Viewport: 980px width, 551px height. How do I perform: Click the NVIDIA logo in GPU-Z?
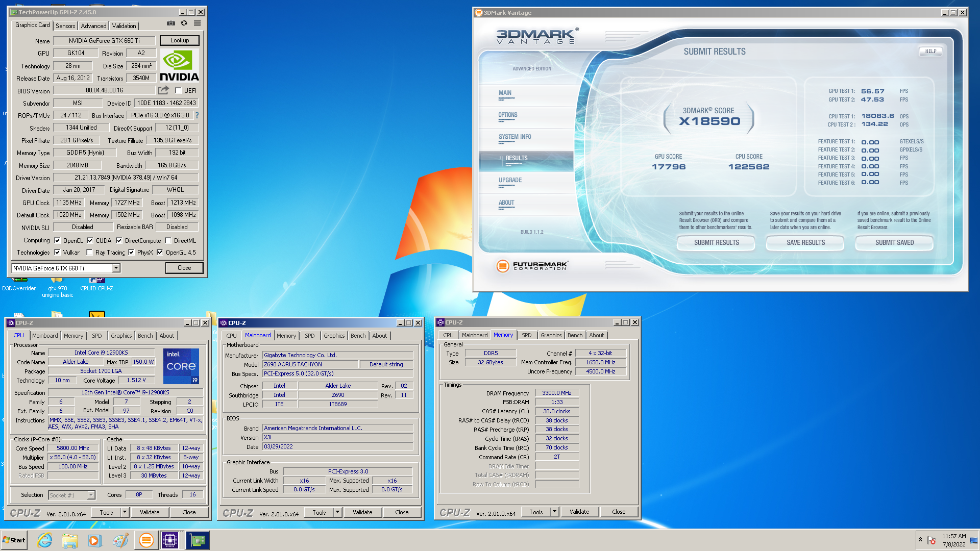click(179, 65)
